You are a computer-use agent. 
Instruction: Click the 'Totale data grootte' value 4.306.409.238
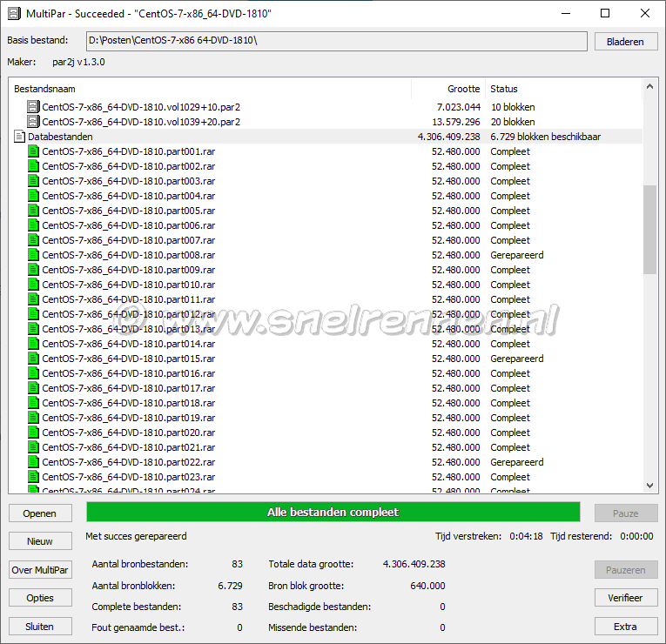(414, 564)
